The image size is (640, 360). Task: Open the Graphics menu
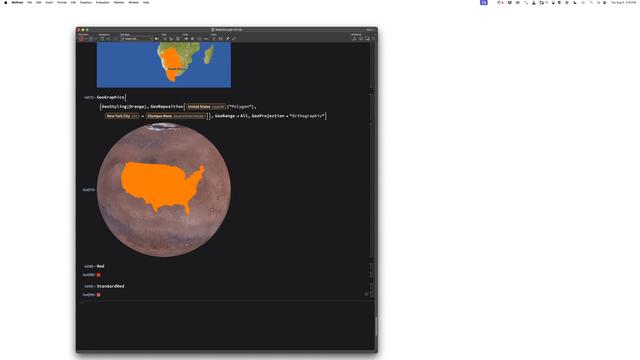tap(86, 2)
